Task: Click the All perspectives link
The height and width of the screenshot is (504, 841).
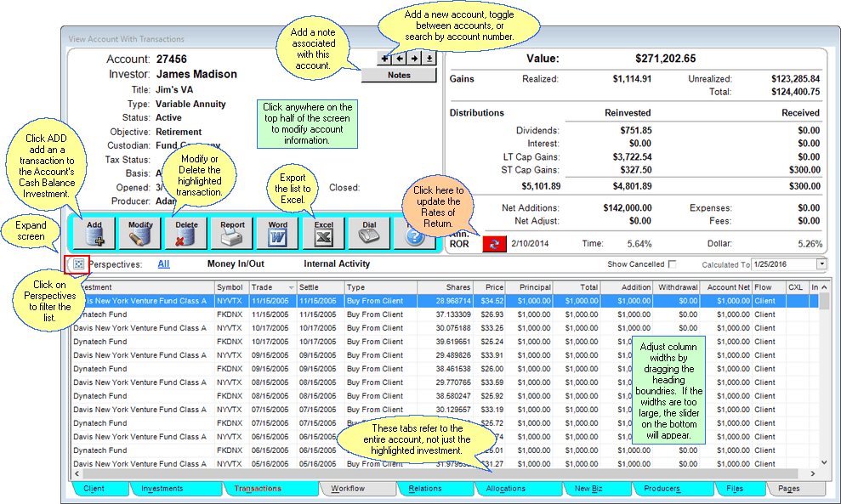Action: click(162, 263)
